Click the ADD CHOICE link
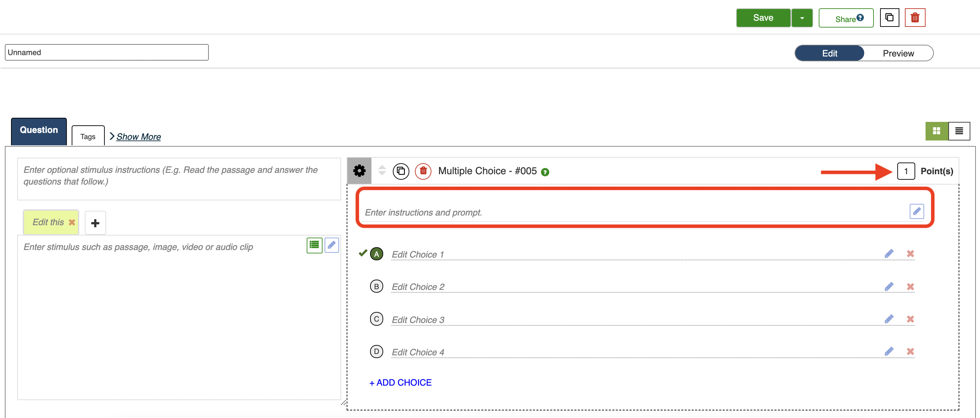 (x=400, y=383)
